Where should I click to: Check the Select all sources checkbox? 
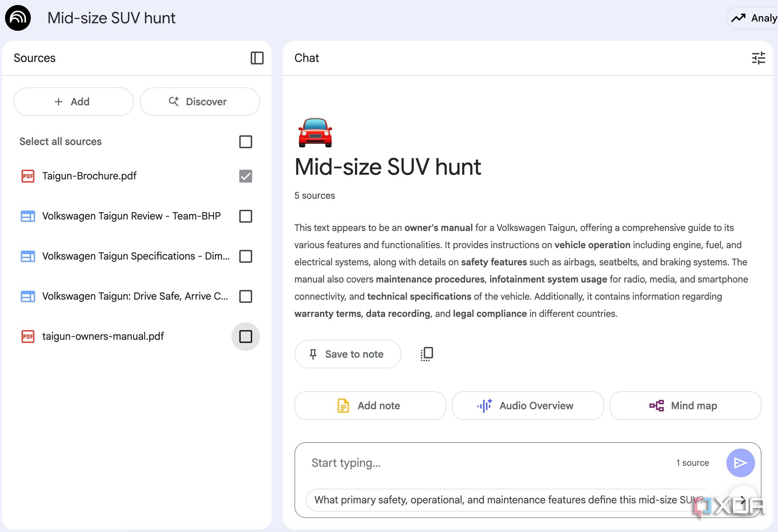[245, 142]
